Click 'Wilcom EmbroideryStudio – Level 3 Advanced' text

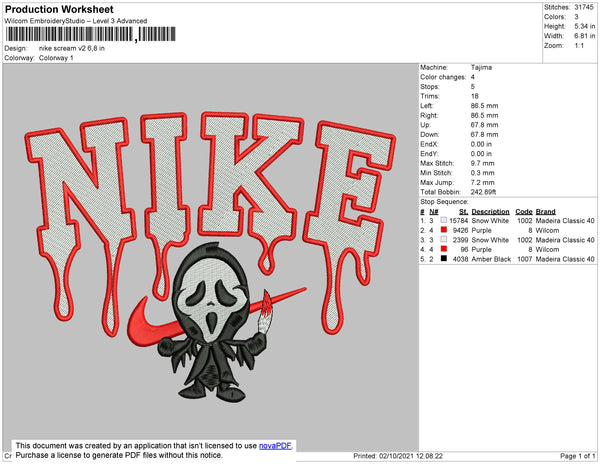[x=76, y=21]
